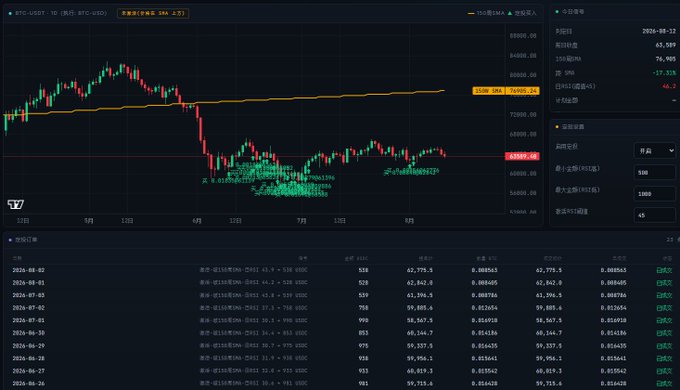The width and height of the screenshot is (680, 390).
Task: Select the 2026-06-27 order row date
Action: coord(29,371)
